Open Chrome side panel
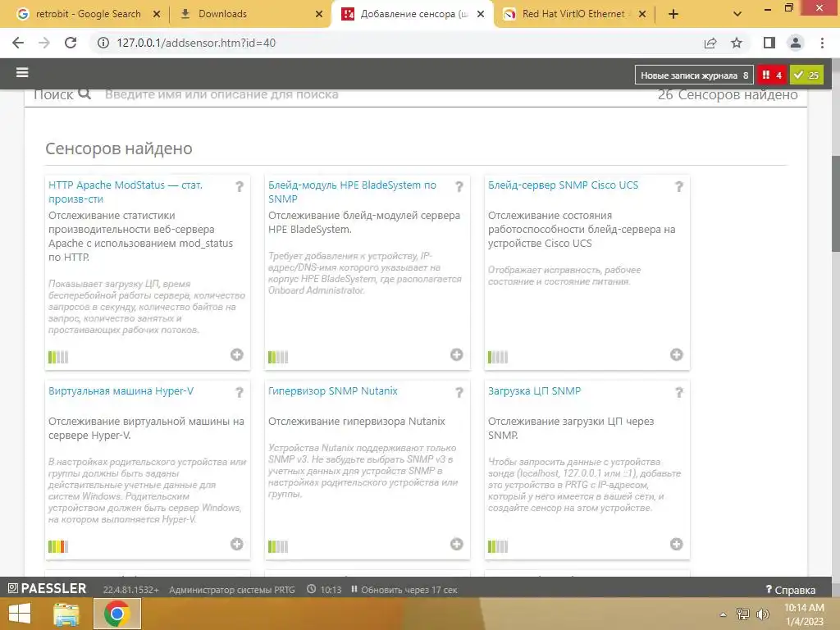The width and height of the screenshot is (840, 630). [x=769, y=43]
